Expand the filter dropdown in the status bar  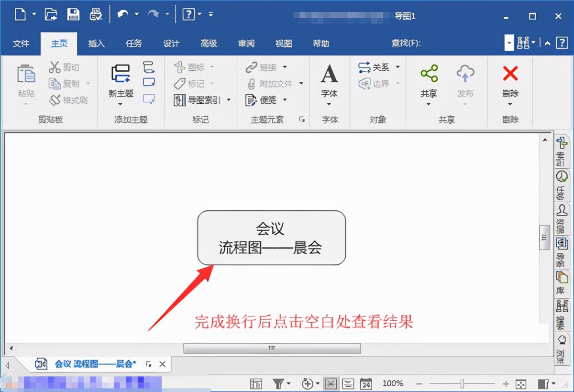pos(288,383)
